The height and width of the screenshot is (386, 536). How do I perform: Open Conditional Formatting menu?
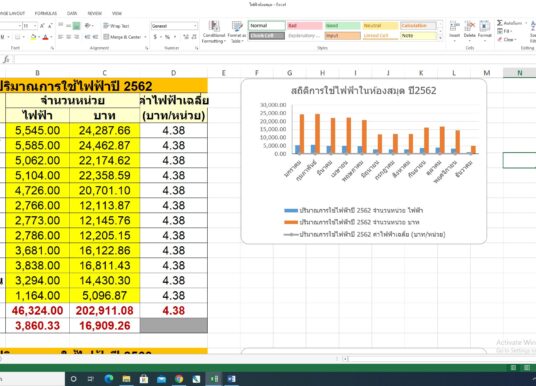click(214, 32)
